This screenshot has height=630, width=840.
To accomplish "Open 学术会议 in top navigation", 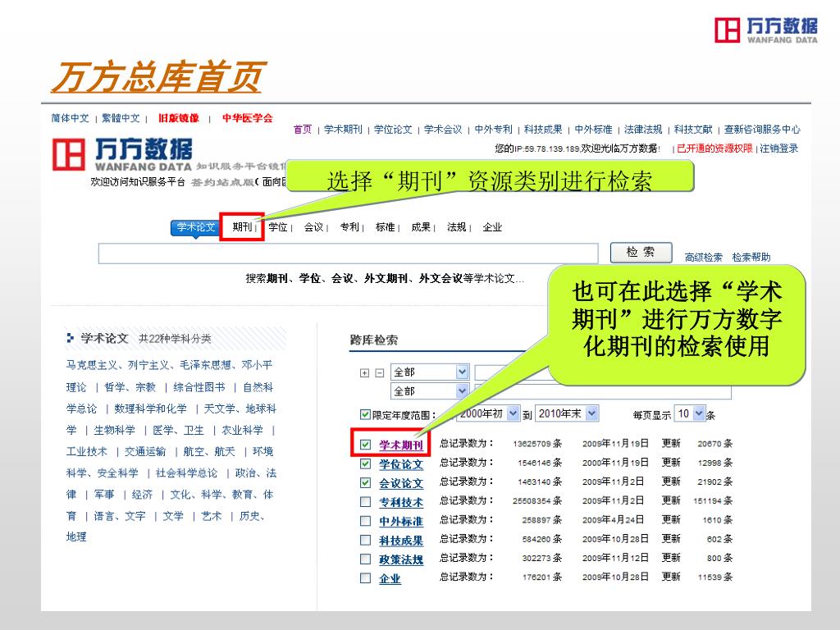I will (443, 129).
